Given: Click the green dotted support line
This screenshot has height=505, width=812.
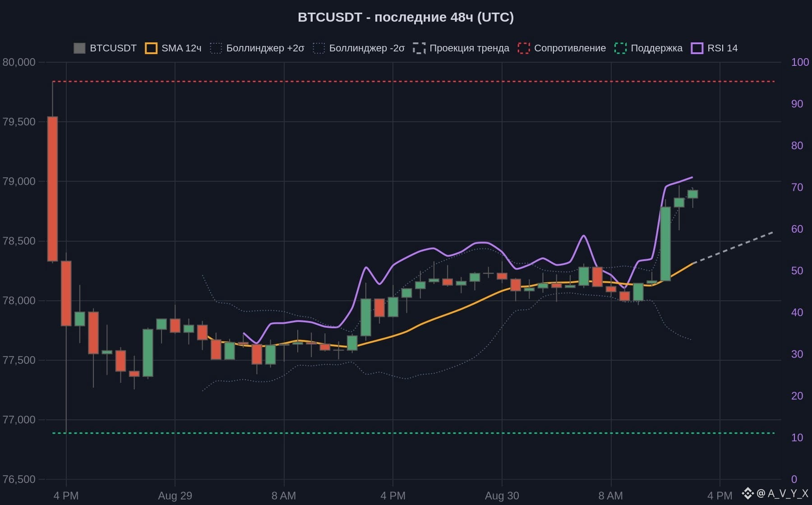Looking at the screenshot, I should [413, 433].
